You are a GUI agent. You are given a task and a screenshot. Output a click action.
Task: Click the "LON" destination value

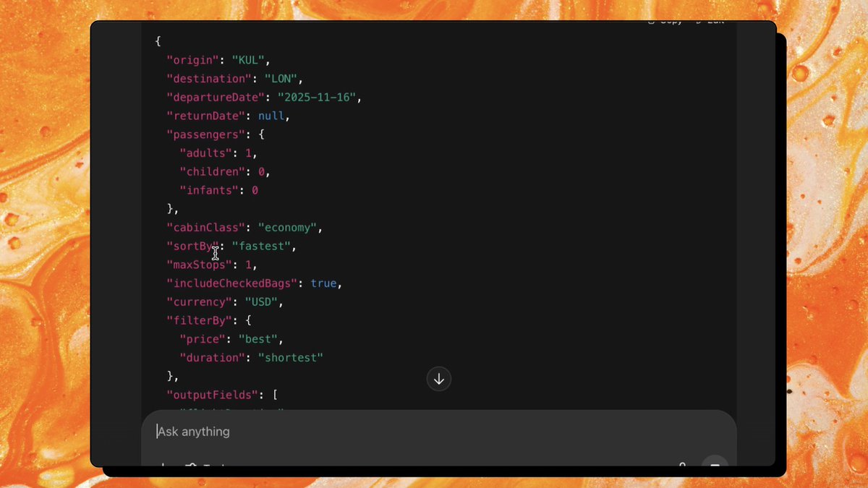(281, 79)
